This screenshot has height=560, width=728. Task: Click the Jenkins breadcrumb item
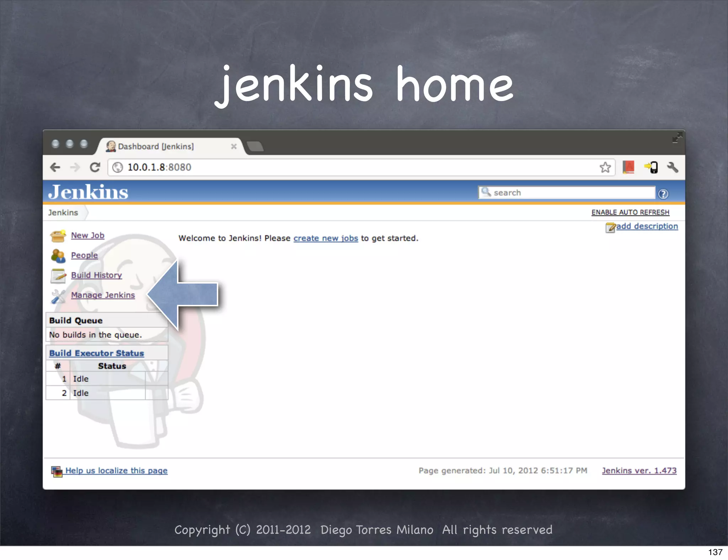click(63, 212)
